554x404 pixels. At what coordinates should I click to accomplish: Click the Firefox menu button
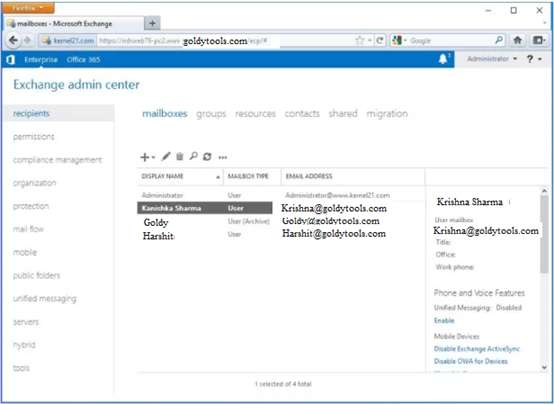[28, 8]
